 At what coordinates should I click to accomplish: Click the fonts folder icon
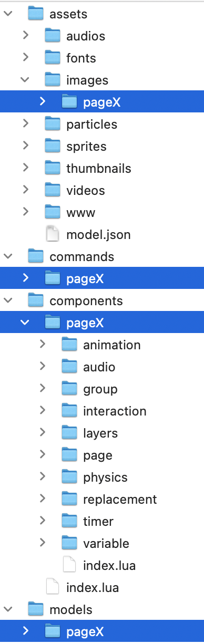point(53,58)
